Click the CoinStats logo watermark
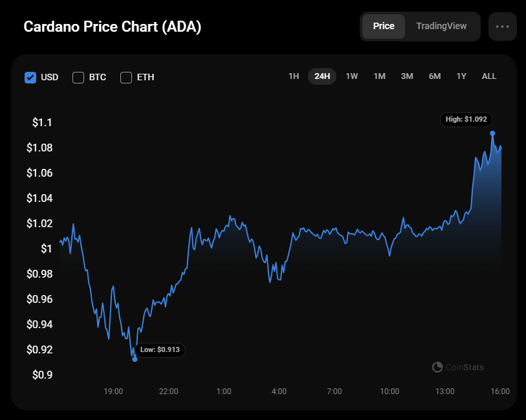This screenshot has height=420, width=526. pos(458,368)
